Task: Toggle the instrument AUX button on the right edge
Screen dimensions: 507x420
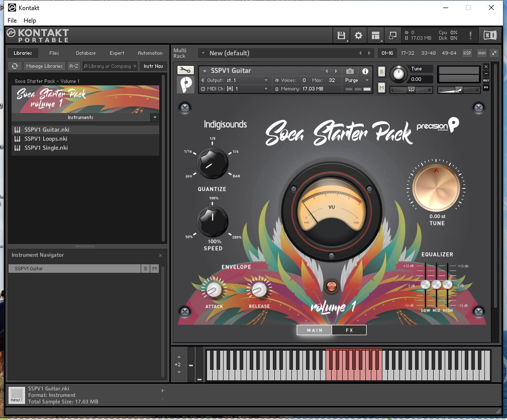Action: pos(486,80)
